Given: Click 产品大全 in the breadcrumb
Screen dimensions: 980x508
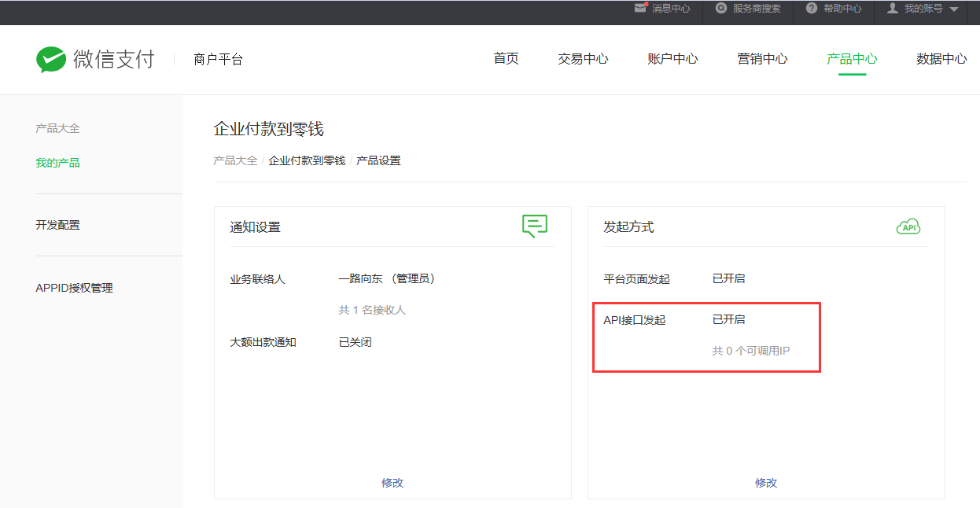Looking at the screenshot, I should point(235,160).
